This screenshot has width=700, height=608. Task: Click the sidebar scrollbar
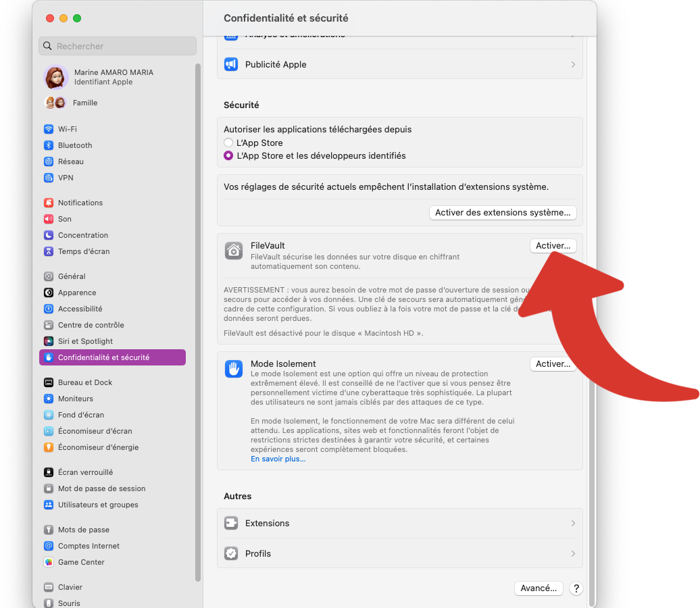[198, 322]
